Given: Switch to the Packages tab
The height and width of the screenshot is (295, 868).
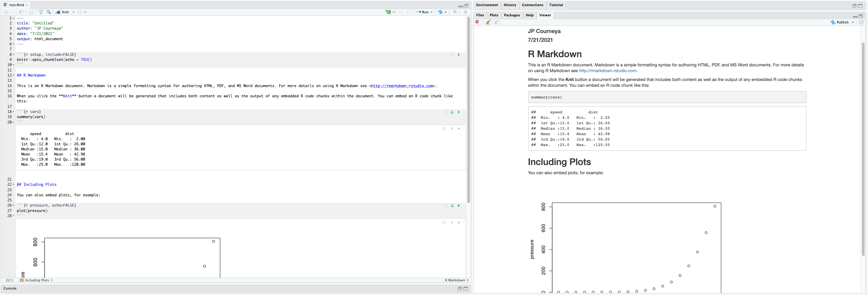Looking at the screenshot, I should point(512,15).
